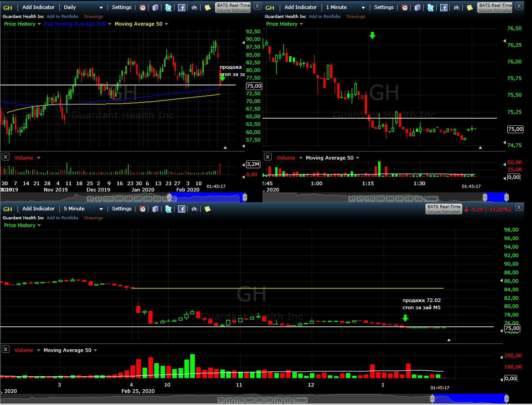Share 5 Minute chart via Twitter icon
The image size is (532, 405).
168,209
